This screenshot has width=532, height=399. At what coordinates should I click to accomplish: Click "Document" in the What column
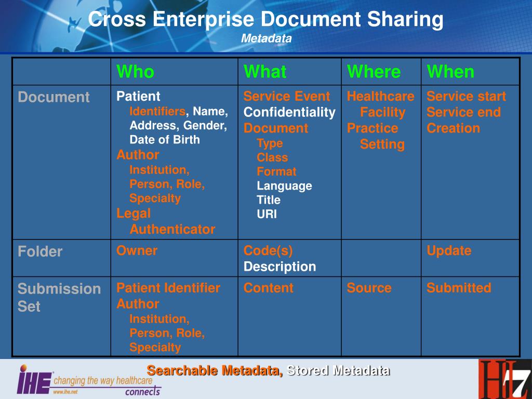click(276, 128)
